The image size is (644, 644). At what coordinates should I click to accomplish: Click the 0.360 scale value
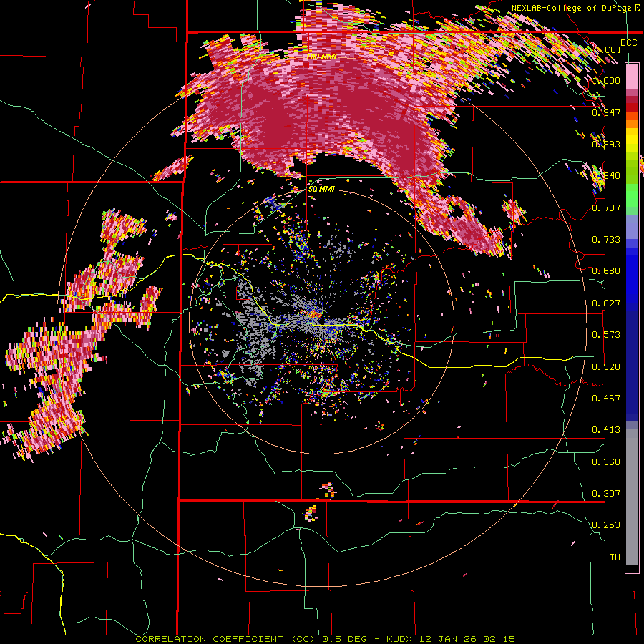tap(606, 462)
